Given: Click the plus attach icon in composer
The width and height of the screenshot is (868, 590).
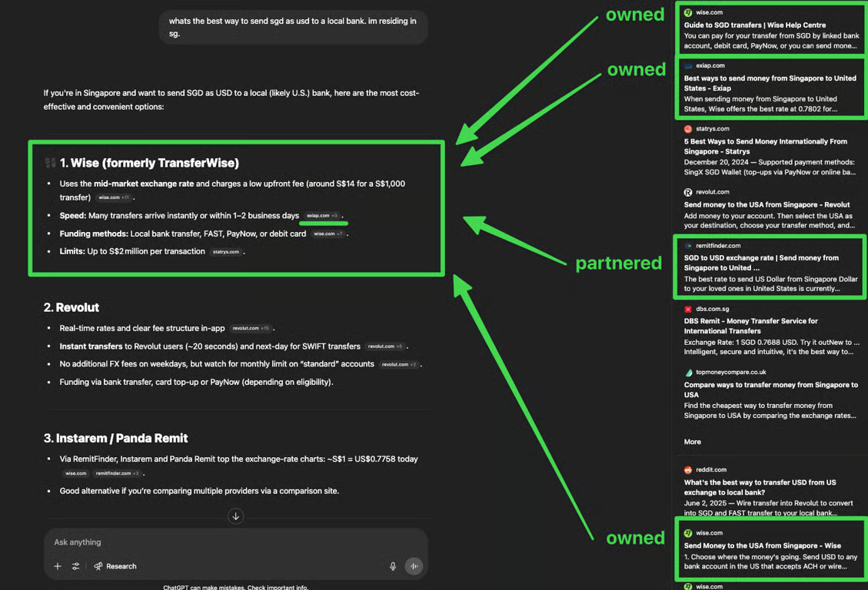Looking at the screenshot, I should point(58,566).
